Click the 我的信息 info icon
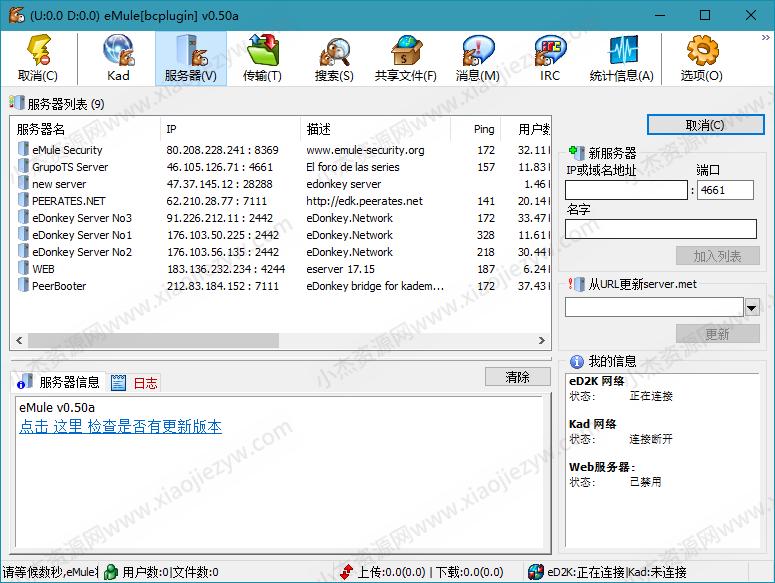Screen dimensions: 775x583 (577, 362)
